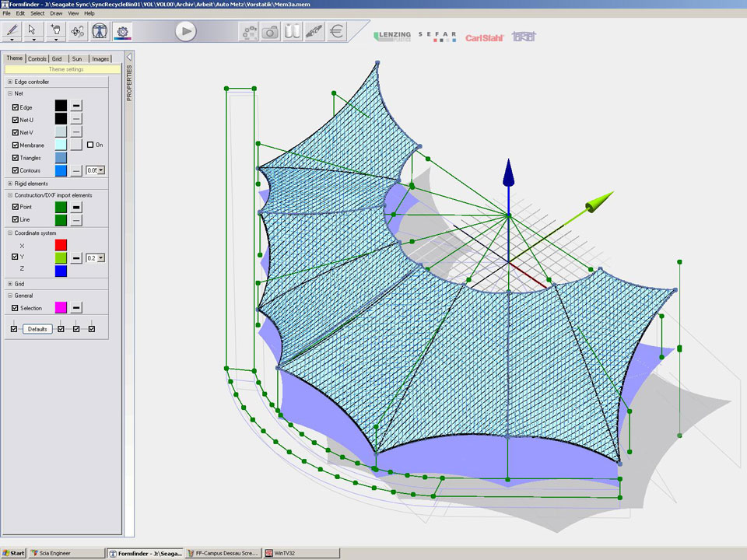This screenshot has height=560, width=747.
Task: Expand the Edge controller section
Action: pos(10,82)
